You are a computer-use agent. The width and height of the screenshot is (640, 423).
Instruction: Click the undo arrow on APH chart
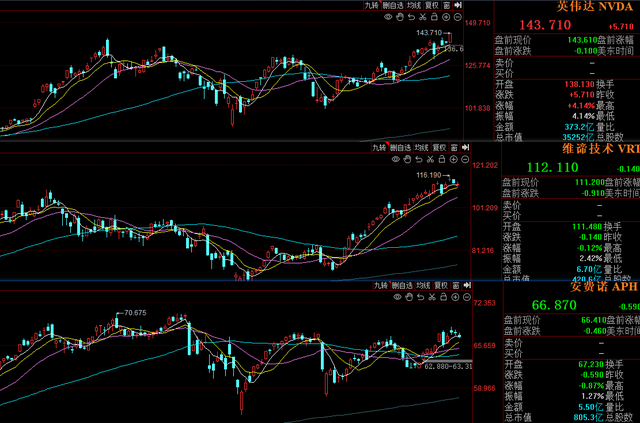[x=421, y=297]
